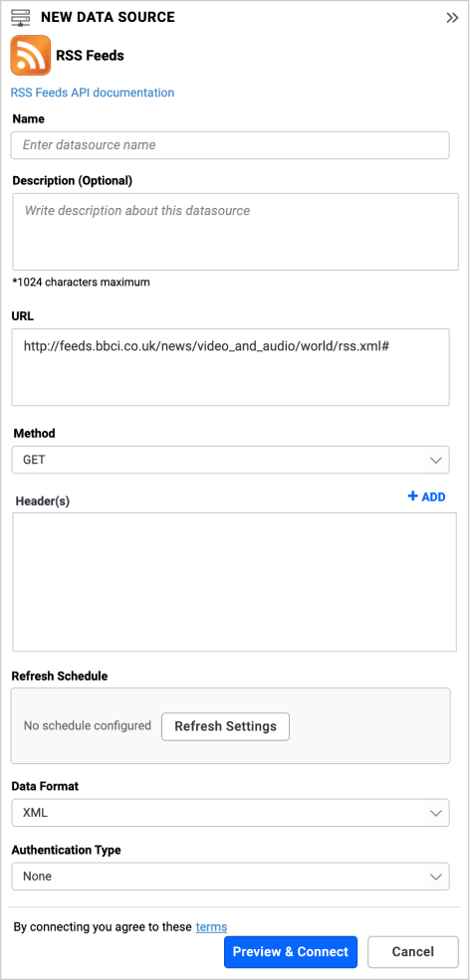Click inside the Header(s) list area
Image resolution: width=470 pixels, height=980 pixels.
(x=235, y=582)
